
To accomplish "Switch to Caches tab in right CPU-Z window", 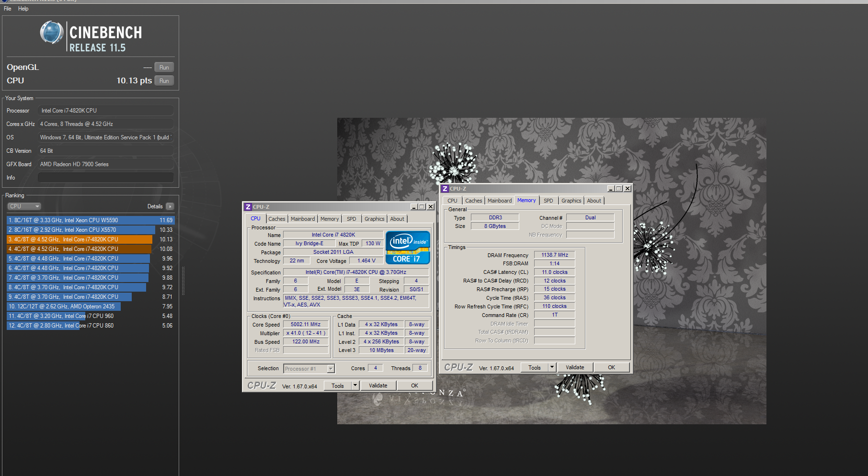I will (x=474, y=201).
